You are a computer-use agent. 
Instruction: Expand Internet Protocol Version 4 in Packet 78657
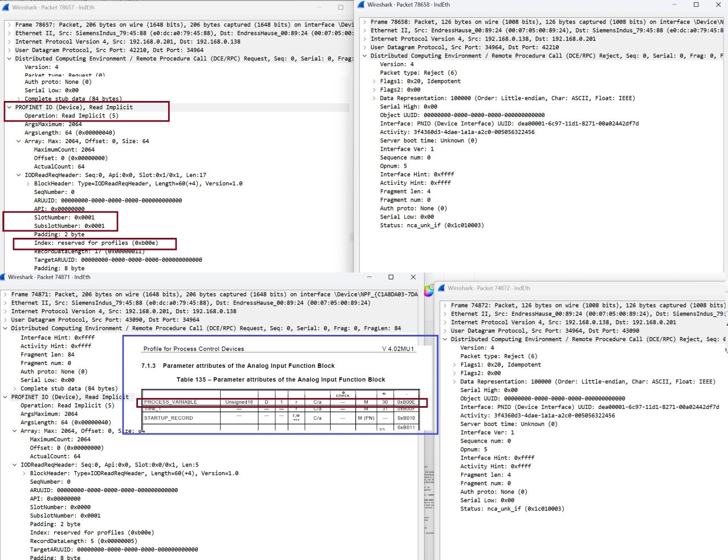tap(9, 42)
